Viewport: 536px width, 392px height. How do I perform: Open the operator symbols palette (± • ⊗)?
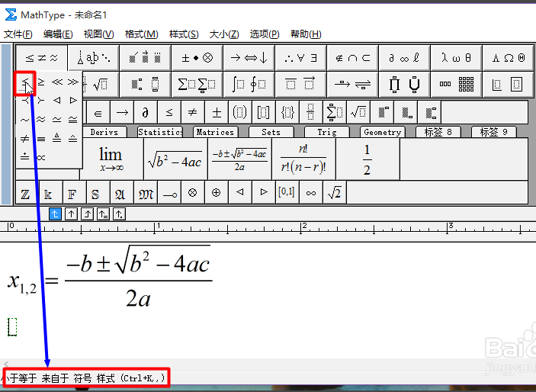pos(197,57)
